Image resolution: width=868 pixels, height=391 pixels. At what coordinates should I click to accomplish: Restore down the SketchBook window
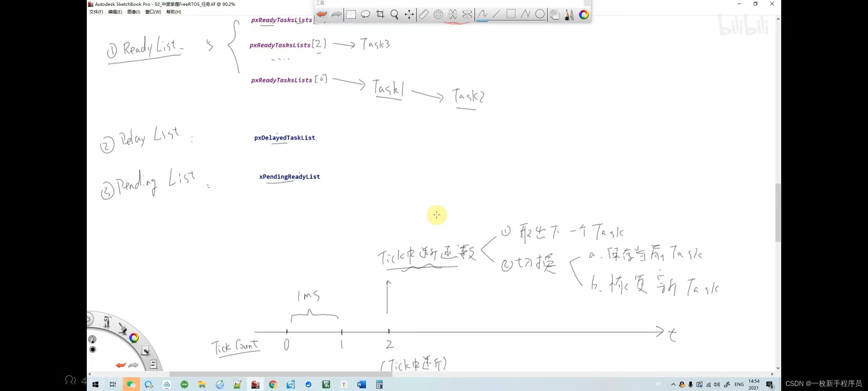[x=756, y=4]
